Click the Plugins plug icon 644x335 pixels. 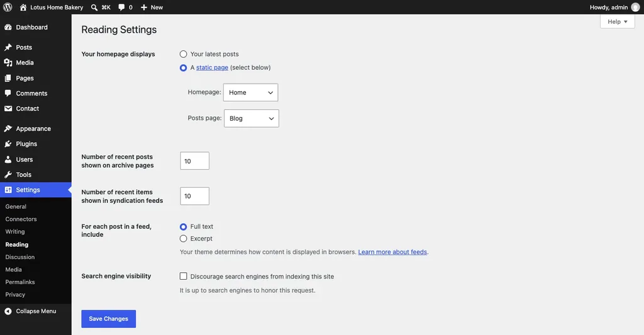click(8, 144)
